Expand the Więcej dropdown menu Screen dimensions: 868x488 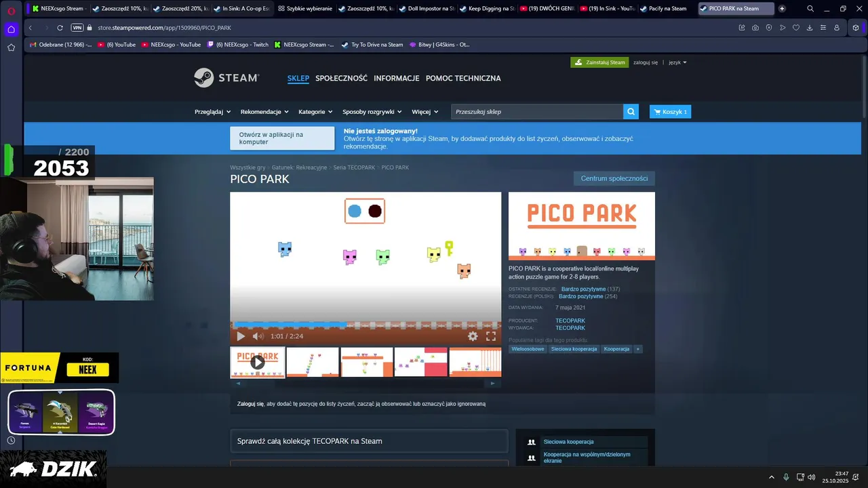425,112
